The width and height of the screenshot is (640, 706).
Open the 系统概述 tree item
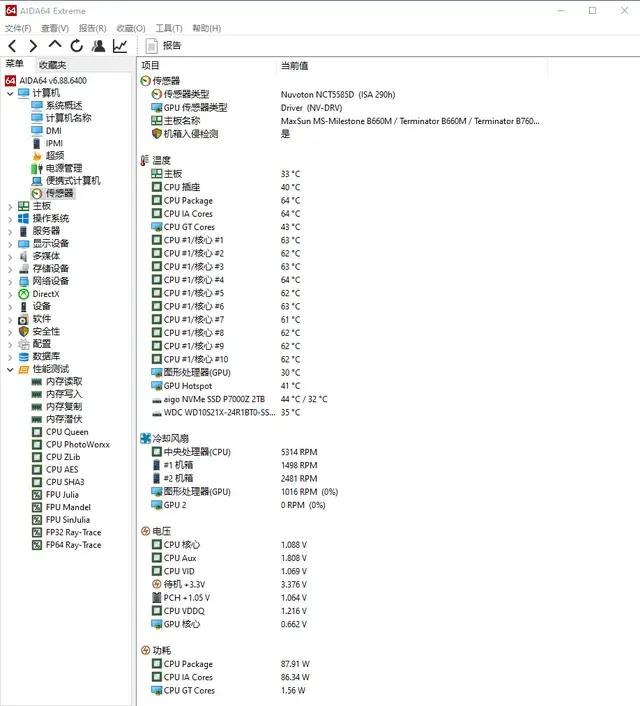coord(63,105)
